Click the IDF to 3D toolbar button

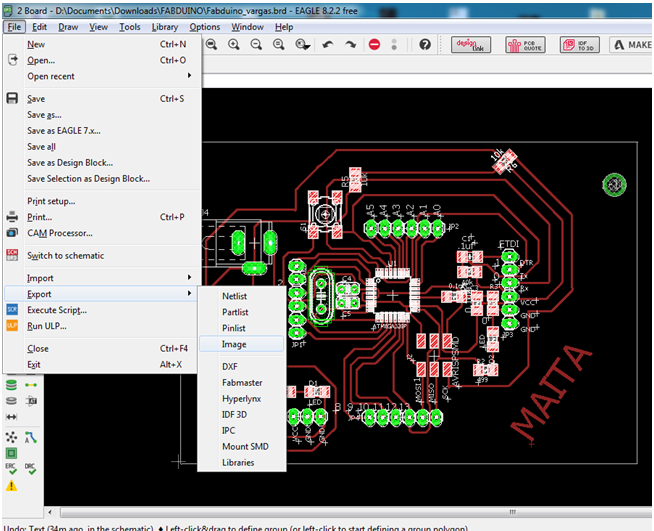coord(580,45)
